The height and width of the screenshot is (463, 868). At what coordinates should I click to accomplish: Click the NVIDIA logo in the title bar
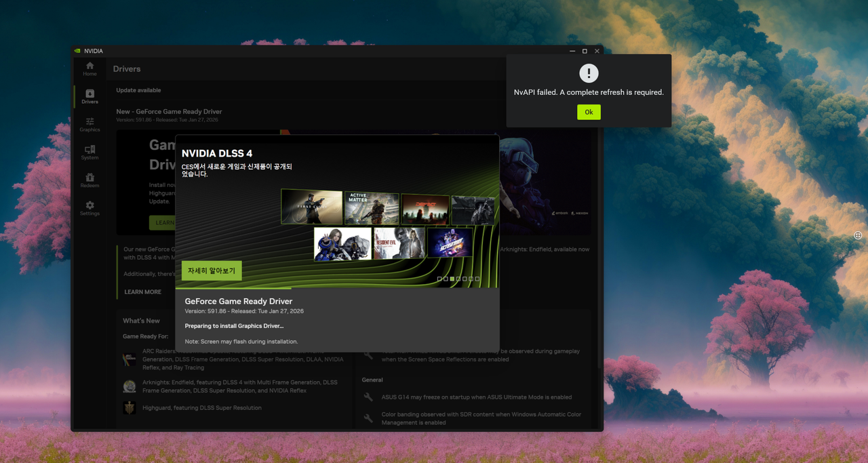[x=78, y=51]
